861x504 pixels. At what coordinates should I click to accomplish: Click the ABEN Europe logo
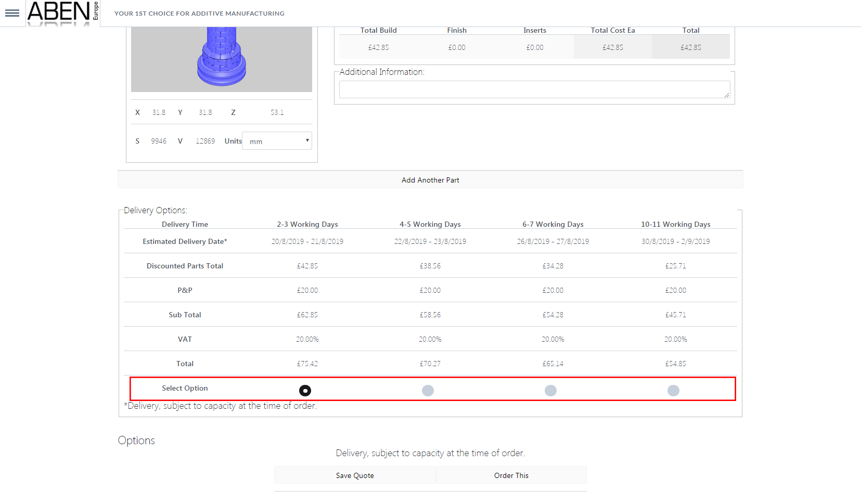pos(62,12)
